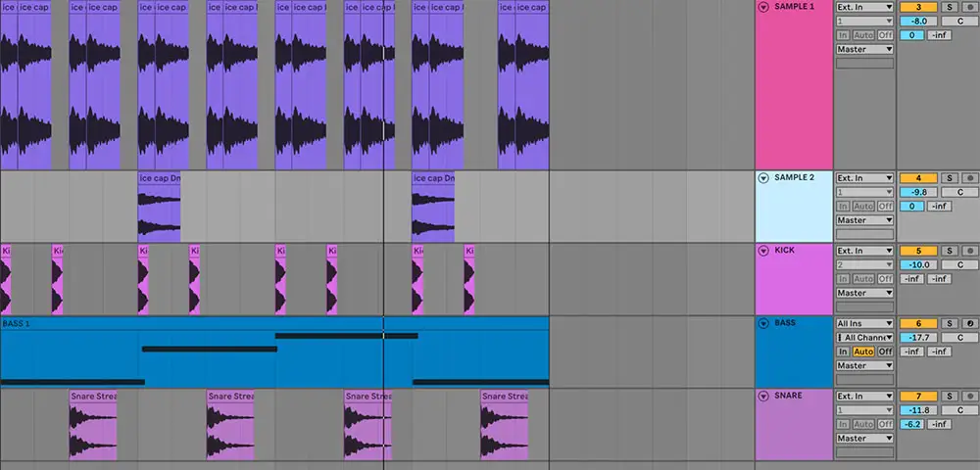Screen dimensions: 980x470
Task: Set BASS monitoring to Off
Action: tap(885, 352)
